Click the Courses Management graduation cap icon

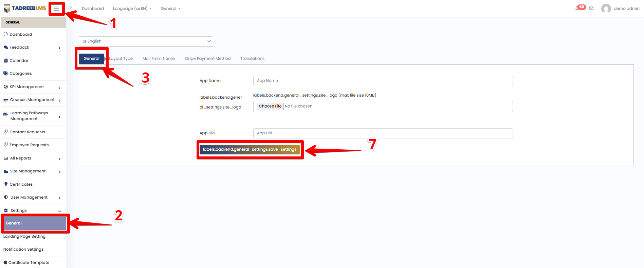coord(6,100)
